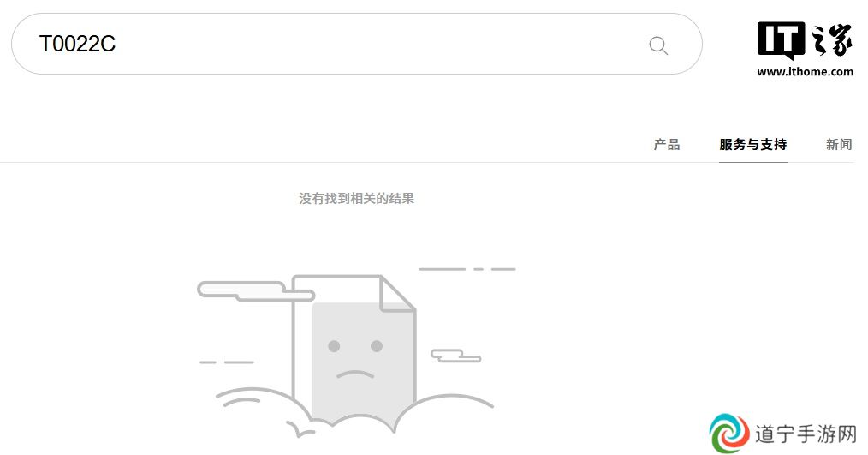
Task: Select the 服务与支持 tab
Action: click(752, 145)
